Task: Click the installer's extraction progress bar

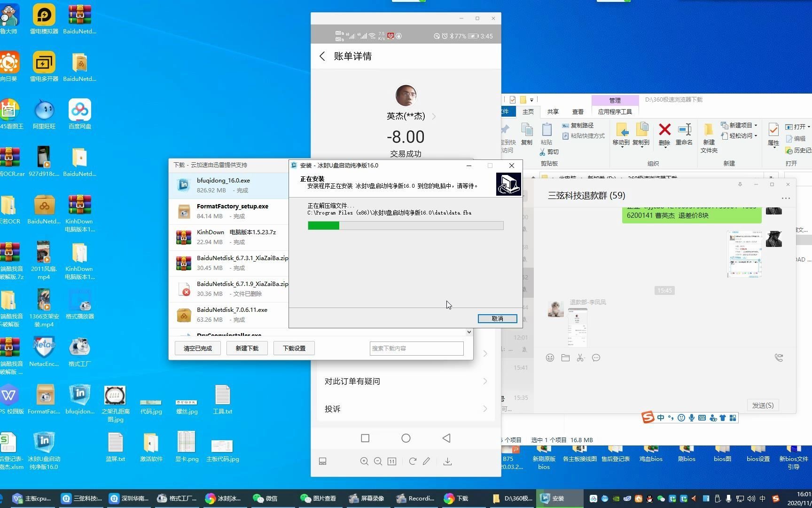Action: (x=406, y=226)
